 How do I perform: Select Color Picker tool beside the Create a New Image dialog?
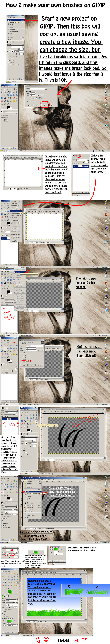8,92
